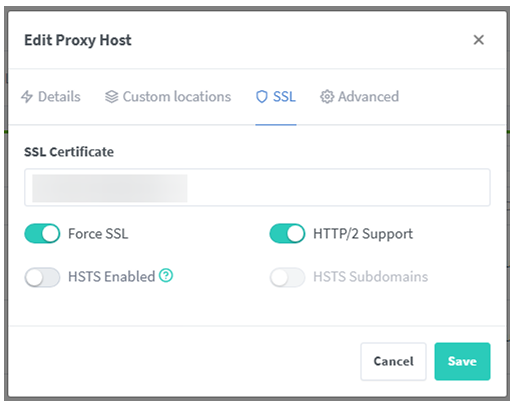Click the lightning bolt Details icon
The width and height of the screenshot is (515, 403).
[27, 97]
